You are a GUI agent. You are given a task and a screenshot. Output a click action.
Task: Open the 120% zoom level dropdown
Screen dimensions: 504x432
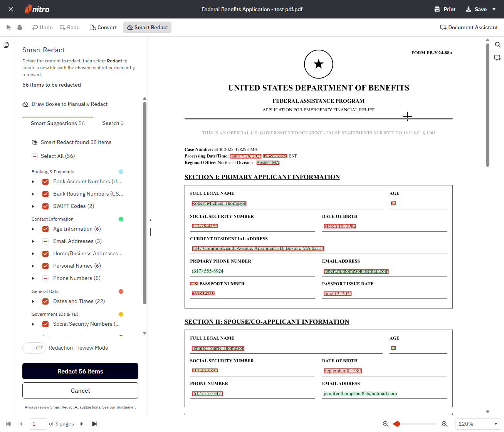[x=478, y=424]
